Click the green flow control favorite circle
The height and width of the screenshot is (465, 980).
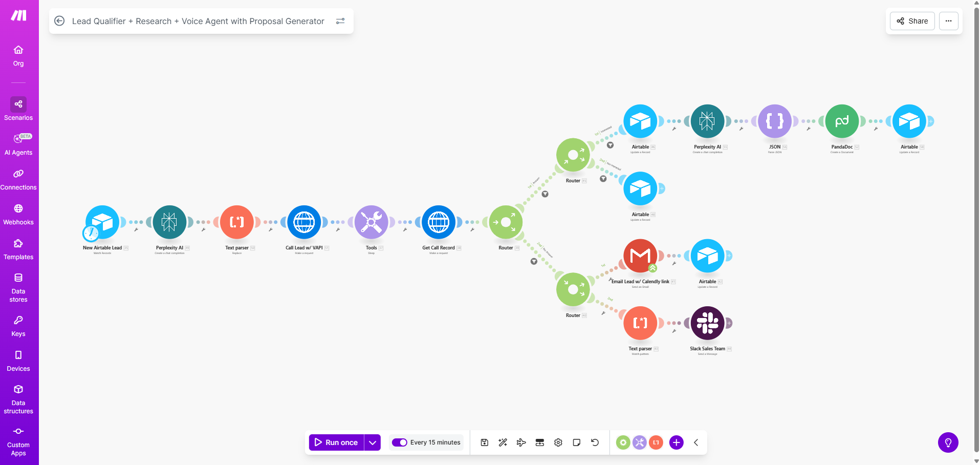(623, 442)
